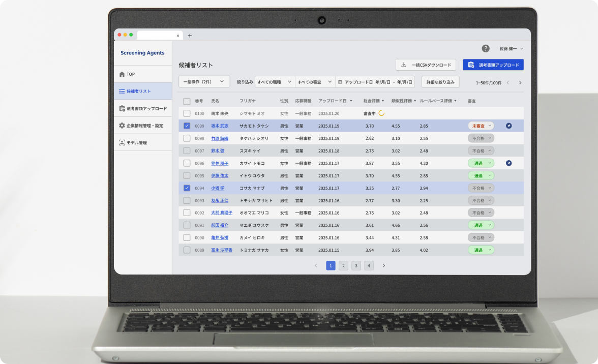The image size is (598, 364).
Task: Open the 未審査 status dropdown on row 0099
Action: (x=481, y=126)
